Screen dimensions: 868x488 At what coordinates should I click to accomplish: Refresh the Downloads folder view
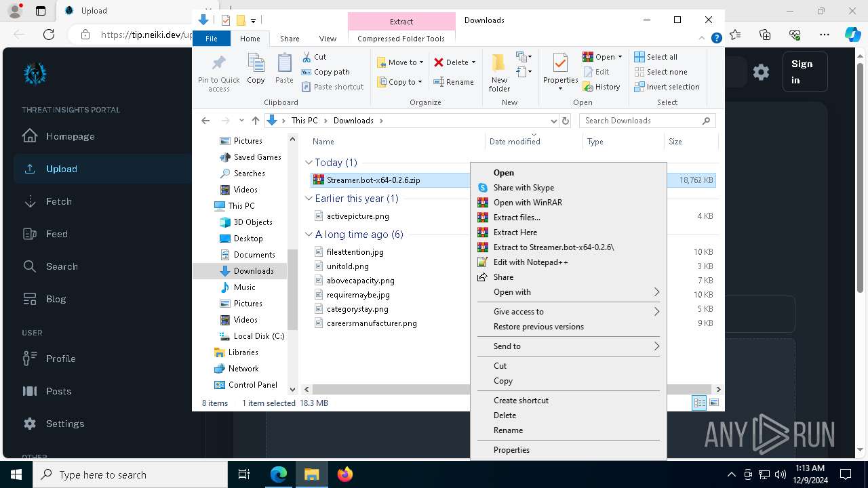coord(566,121)
